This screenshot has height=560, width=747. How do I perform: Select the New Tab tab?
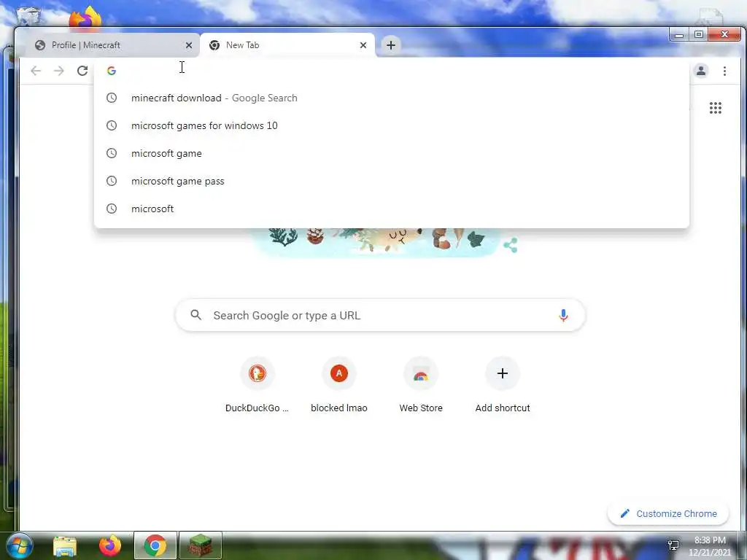(287, 45)
